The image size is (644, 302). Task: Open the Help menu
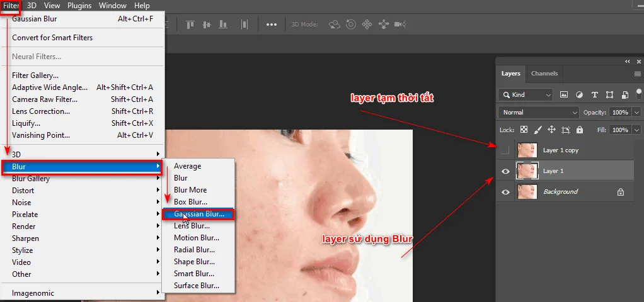(142, 6)
